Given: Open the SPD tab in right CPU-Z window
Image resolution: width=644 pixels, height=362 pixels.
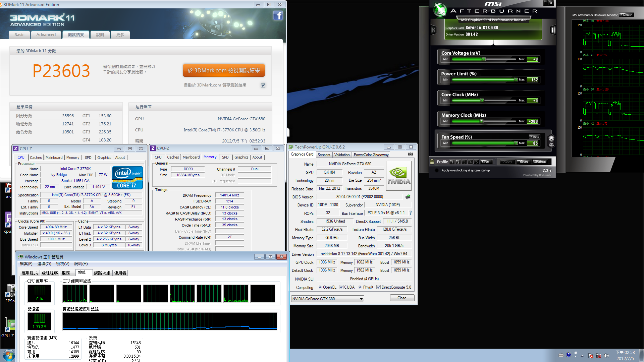Looking at the screenshot, I should (x=225, y=157).
